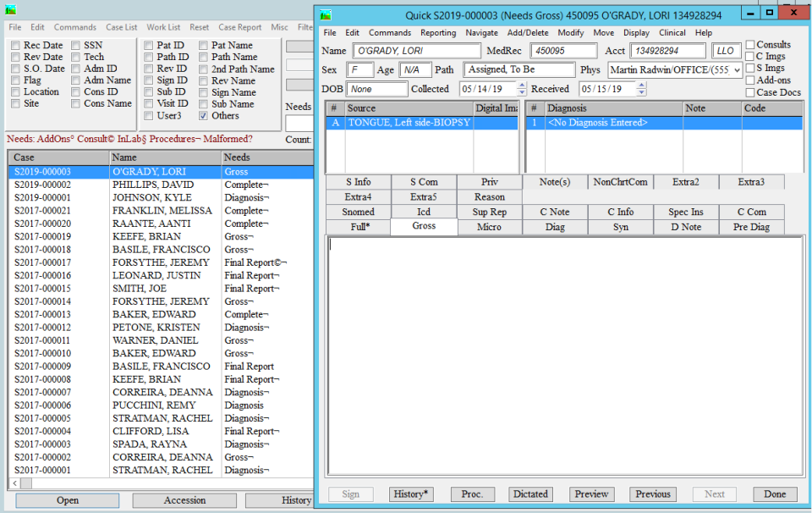
Task: Uncheck the Others checkbox
Action: [x=203, y=116]
